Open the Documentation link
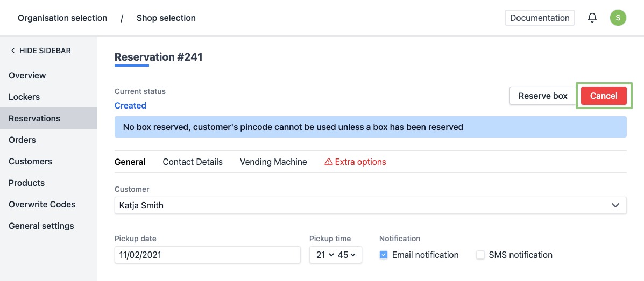The height and width of the screenshot is (281, 644). point(540,18)
